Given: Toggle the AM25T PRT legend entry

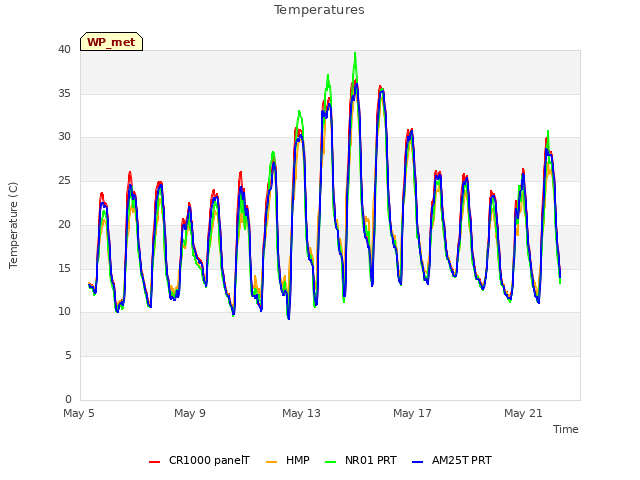Looking at the screenshot, I should click(452, 460).
